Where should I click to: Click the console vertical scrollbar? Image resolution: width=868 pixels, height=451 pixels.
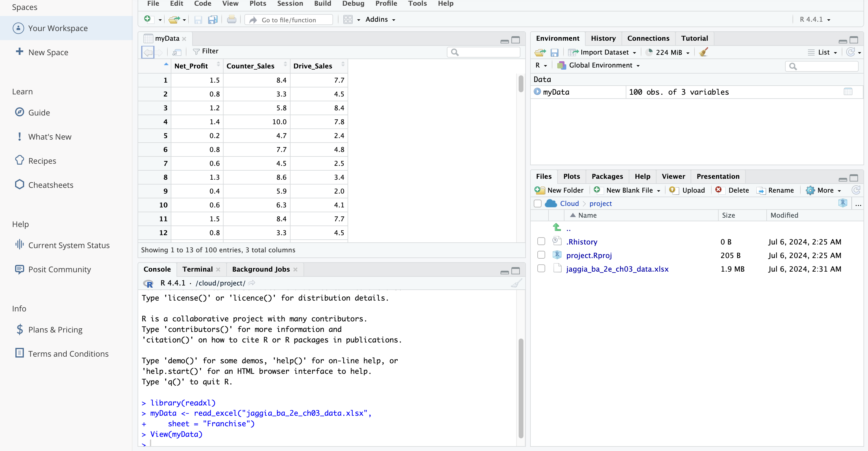pyautogui.click(x=521, y=388)
